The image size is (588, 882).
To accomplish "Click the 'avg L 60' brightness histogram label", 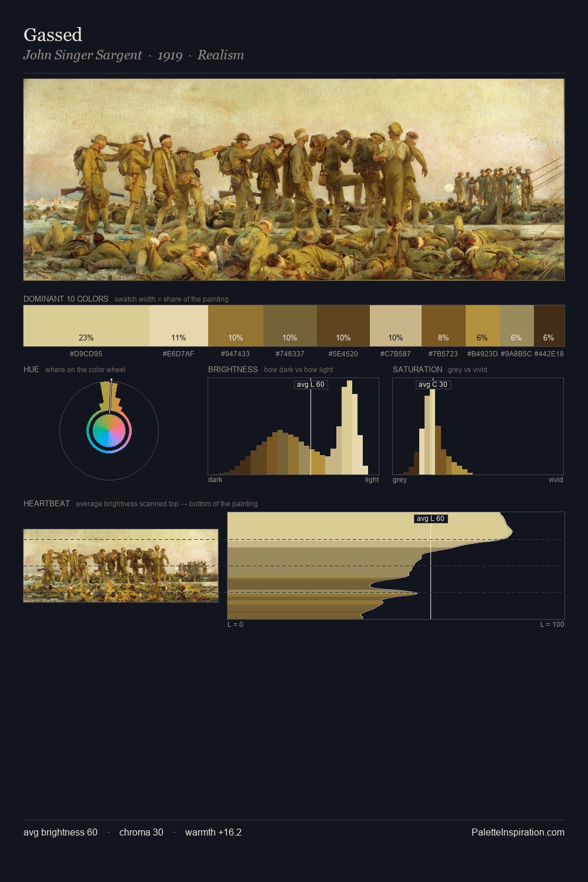I will (x=310, y=385).
